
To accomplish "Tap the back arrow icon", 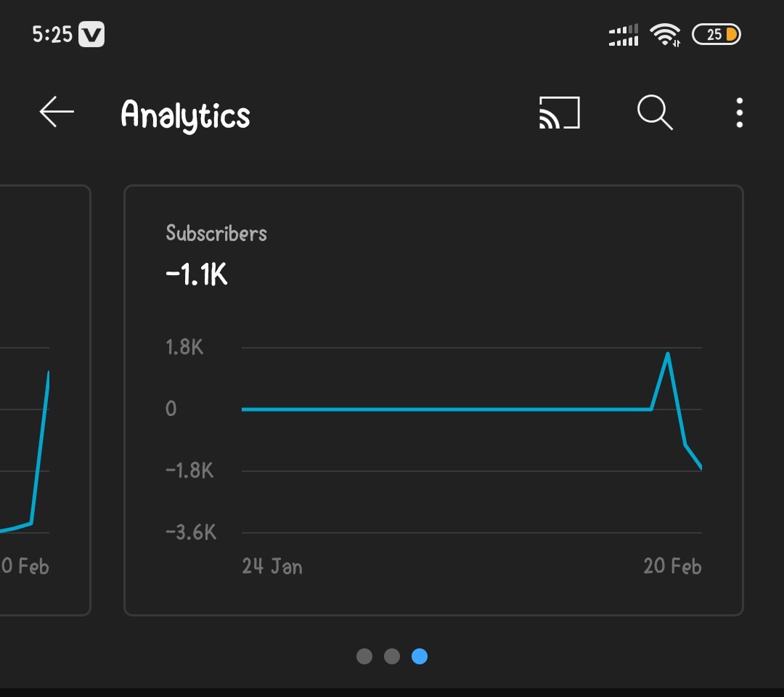I will (57, 112).
